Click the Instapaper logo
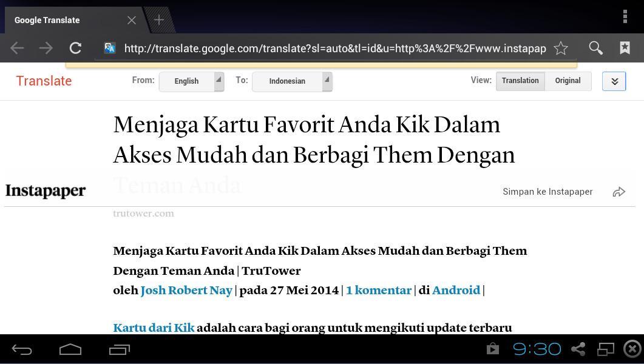This screenshot has width=644, height=364. point(45,191)
